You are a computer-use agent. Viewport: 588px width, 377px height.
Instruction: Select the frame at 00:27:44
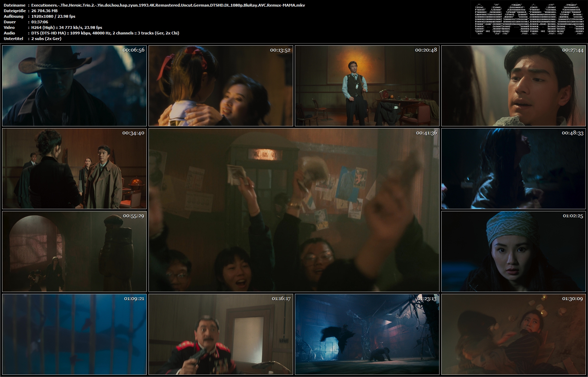(513, 86)
